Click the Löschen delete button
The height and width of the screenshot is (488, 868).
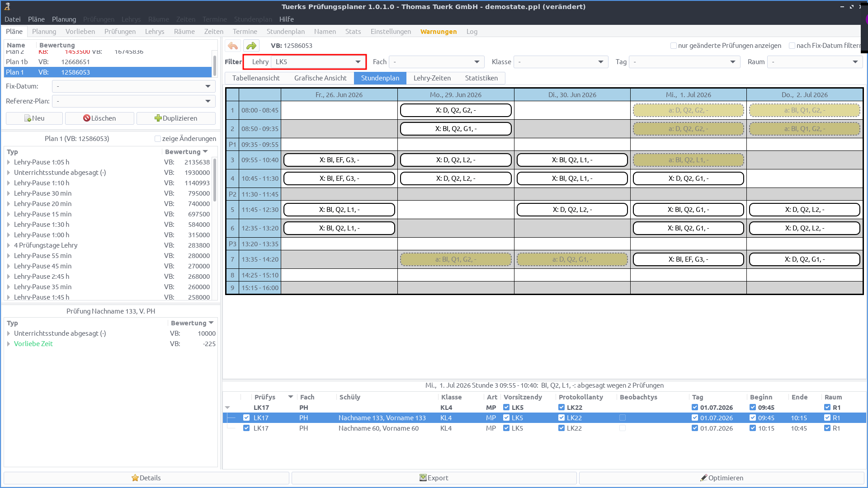click(x=99, y=118)
